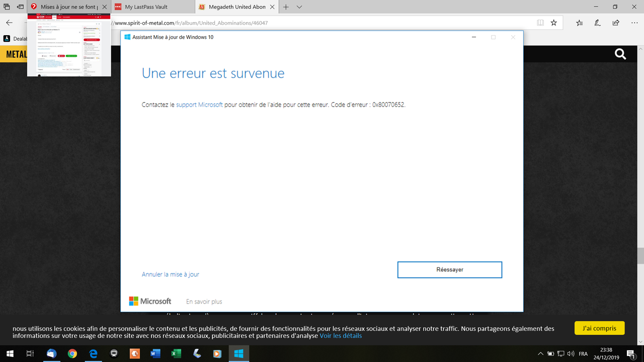This screenshot has height=362, width=644.
Task: Open Action Center from the system tray
Action: (630, 353)
